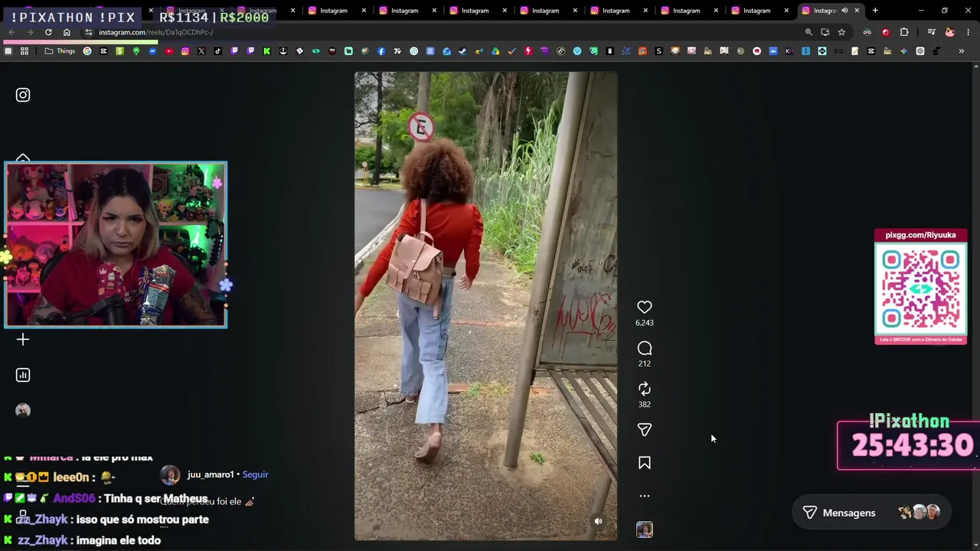
Task: Go forward in browser history
Action: 30,32
